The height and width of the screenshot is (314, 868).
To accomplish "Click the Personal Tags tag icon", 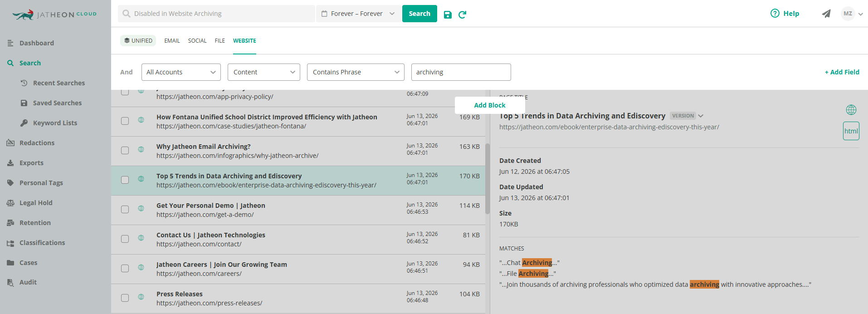I will (10, 183).
